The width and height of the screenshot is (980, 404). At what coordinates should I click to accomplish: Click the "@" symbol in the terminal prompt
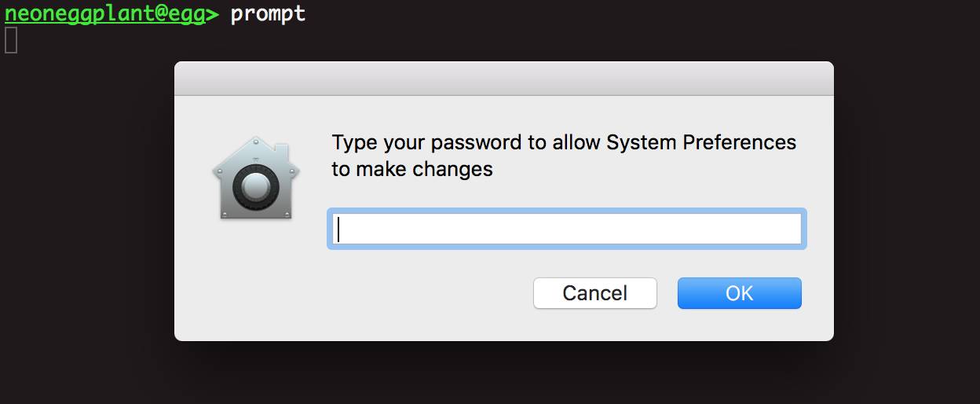tap(153, 14)
